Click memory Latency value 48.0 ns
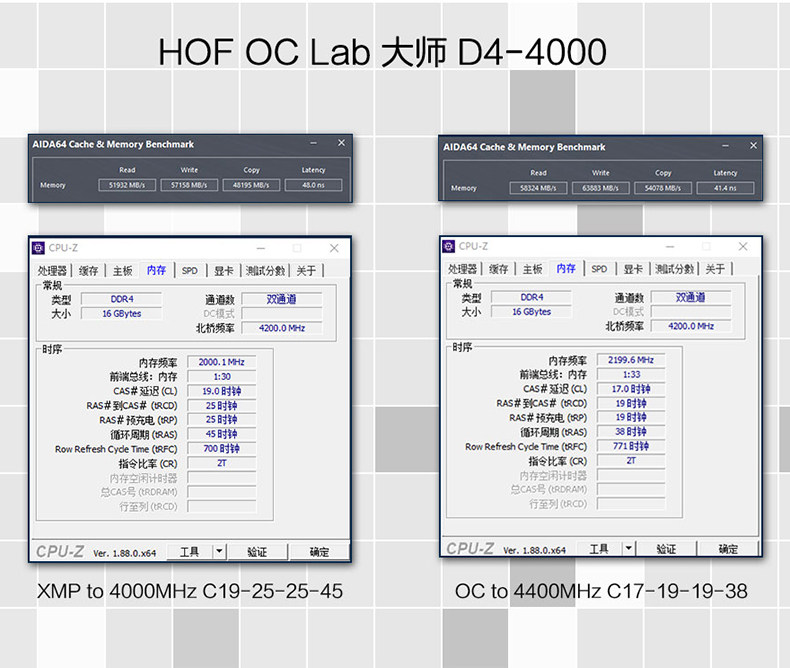The image size is (790, 668). 313,185
